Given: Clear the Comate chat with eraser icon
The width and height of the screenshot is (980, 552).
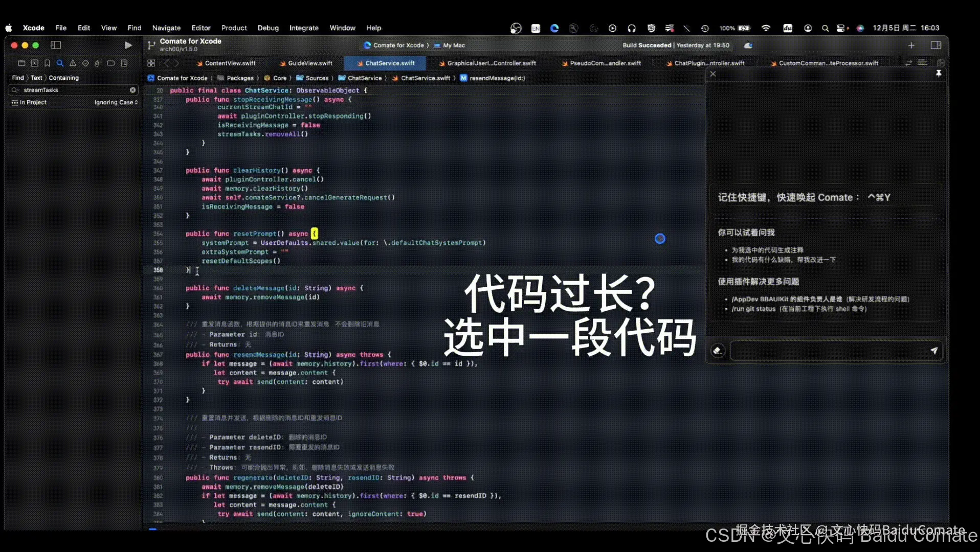Looking at the screenshot, I should (718, 351).
